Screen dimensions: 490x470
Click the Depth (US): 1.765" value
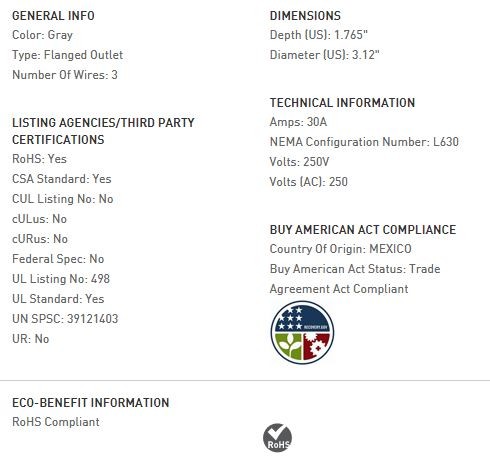(x=319, y=35)
